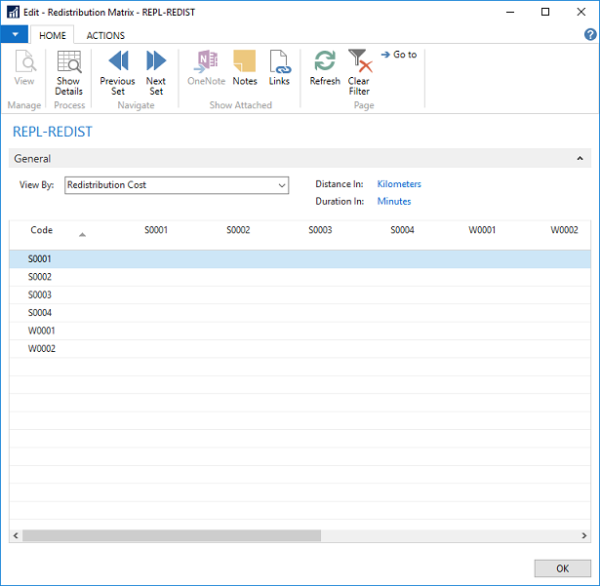Screen dimensions: 600x586
Task: Click the Kilometers distance link
Action: [x=399, y=184]
